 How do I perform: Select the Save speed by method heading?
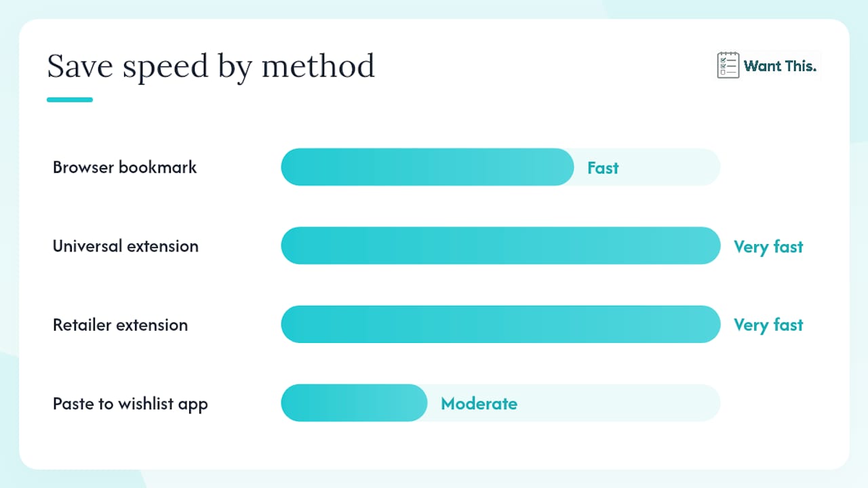pos(211,66)
